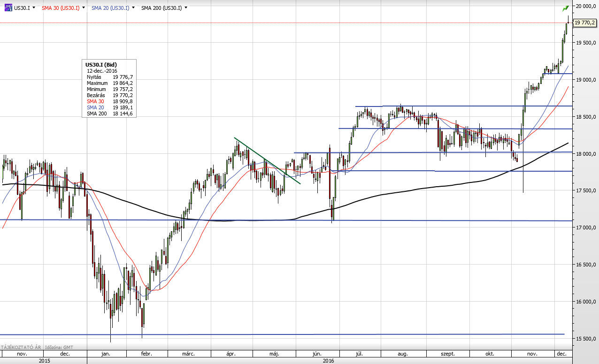Image resolution: width=599 pixels, height=364 pixels.
Task: Click the 17 000,0 price axis label
Action: pyautogui.click(x=586, y=227)
